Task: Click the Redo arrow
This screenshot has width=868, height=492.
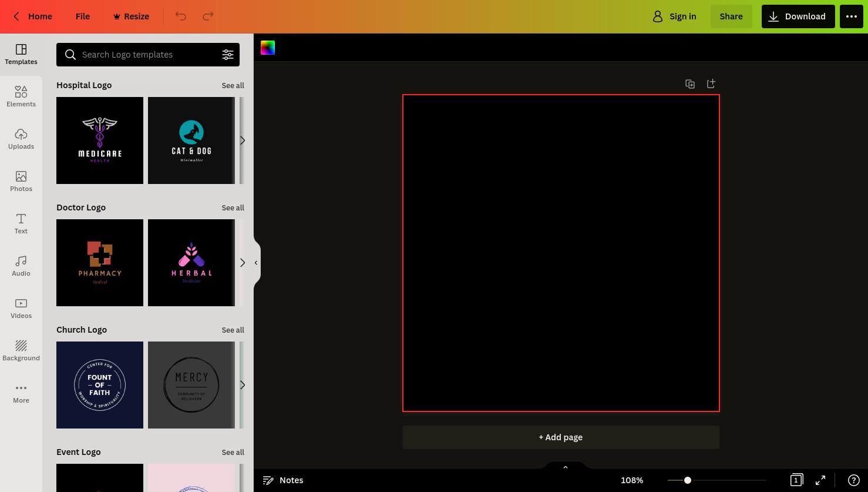Action: click(208, 16)
